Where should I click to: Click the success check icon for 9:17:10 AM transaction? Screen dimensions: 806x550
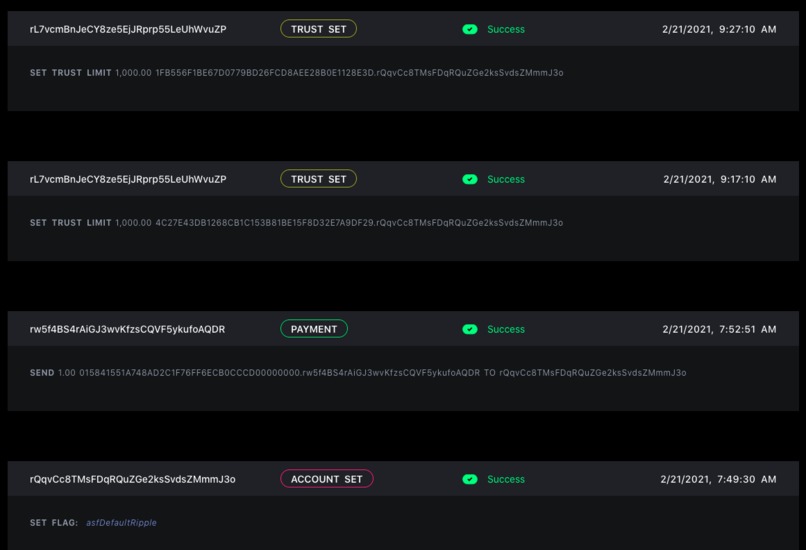coord(470,179)
